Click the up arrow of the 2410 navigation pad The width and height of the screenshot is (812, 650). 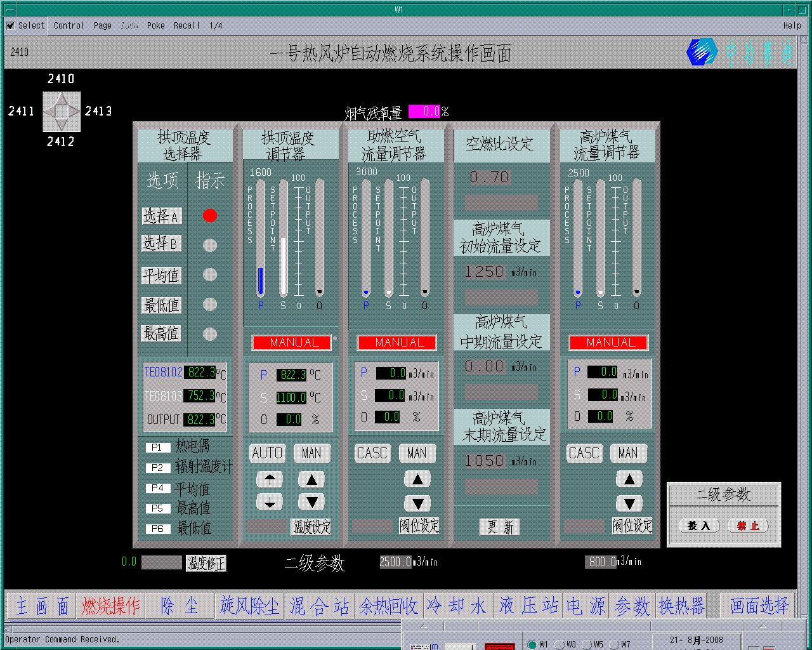click(x=62, y=98)
